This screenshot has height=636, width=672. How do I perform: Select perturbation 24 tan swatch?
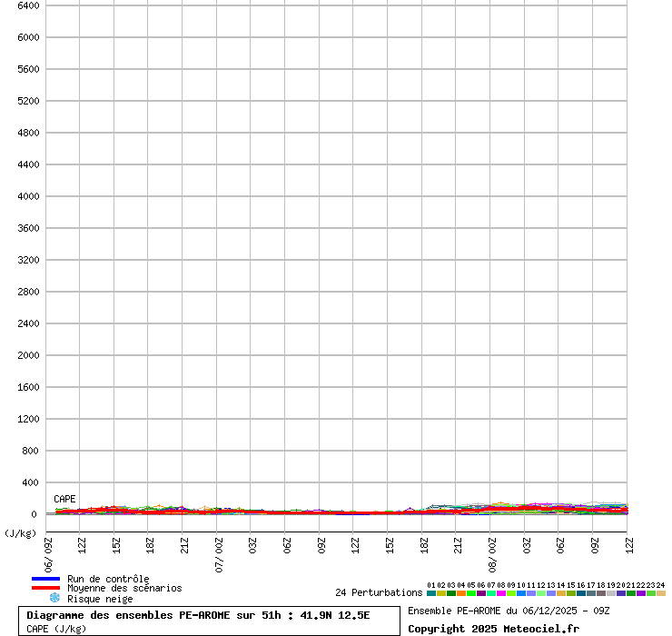click(661, 593)
